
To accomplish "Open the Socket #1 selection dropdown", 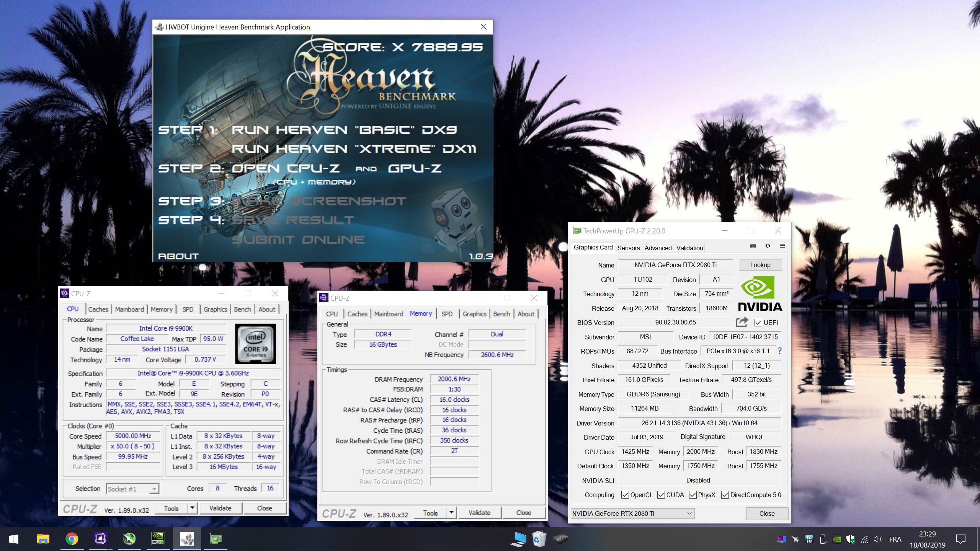I will click(x=132, y=489).
